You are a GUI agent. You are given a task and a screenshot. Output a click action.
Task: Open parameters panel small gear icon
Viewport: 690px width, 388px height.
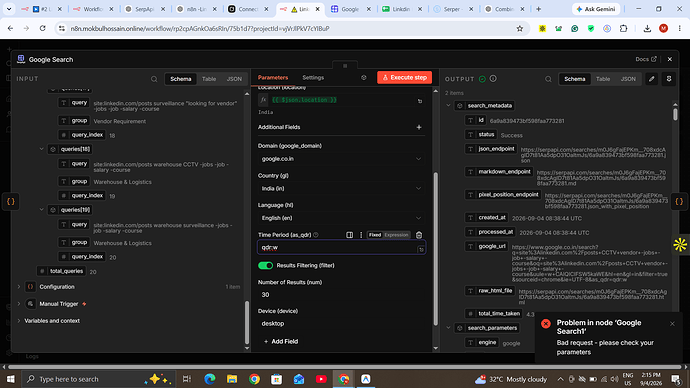(363, 77)
